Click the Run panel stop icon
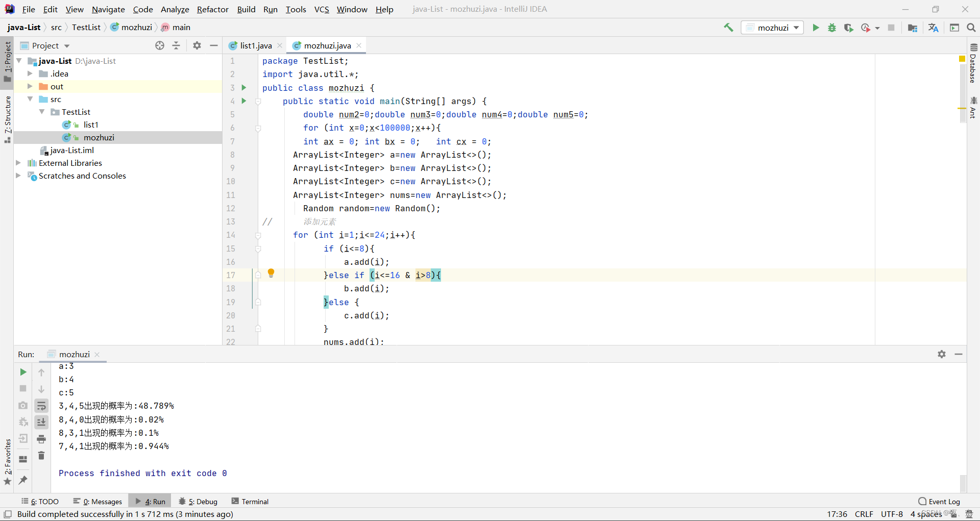Image resolution: width=980 pixels, height=521 pixels. [23, 388]
